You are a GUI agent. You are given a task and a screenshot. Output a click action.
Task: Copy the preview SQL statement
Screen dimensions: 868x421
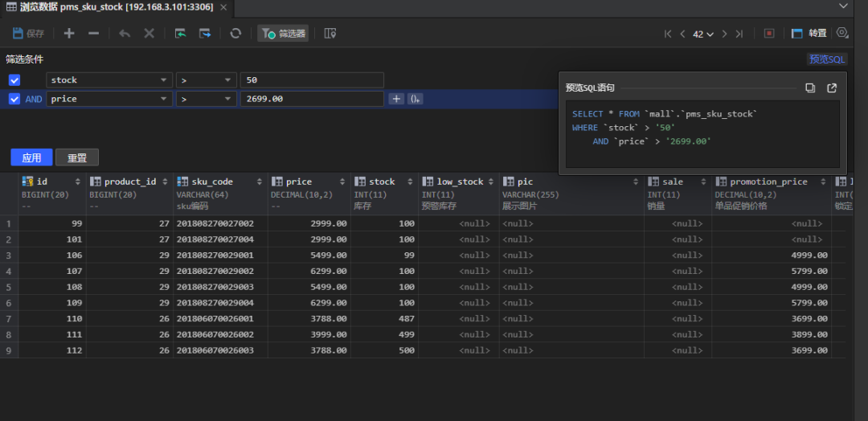point(810,88)
